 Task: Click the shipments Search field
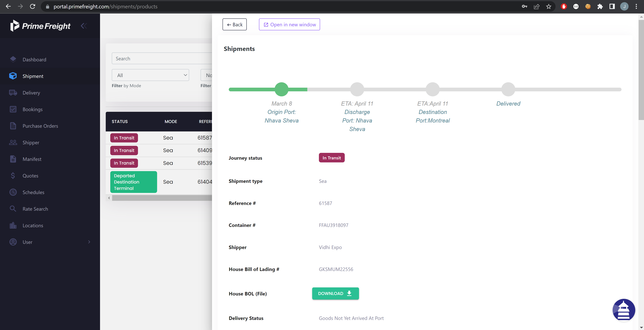162,58
